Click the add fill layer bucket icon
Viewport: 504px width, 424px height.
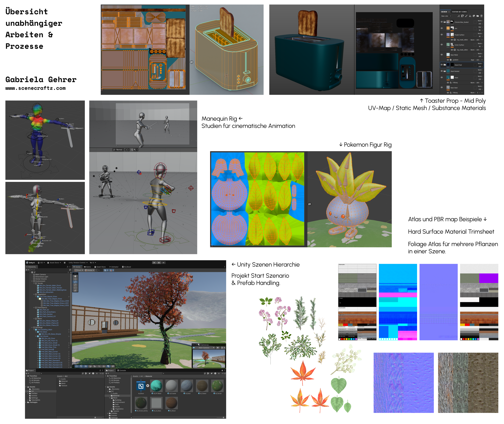point(470,16)
